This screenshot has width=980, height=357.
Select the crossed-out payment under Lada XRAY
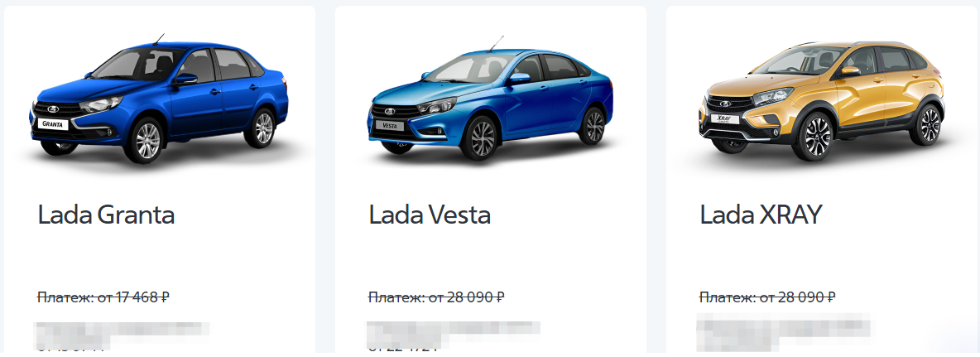pos(767,297)
